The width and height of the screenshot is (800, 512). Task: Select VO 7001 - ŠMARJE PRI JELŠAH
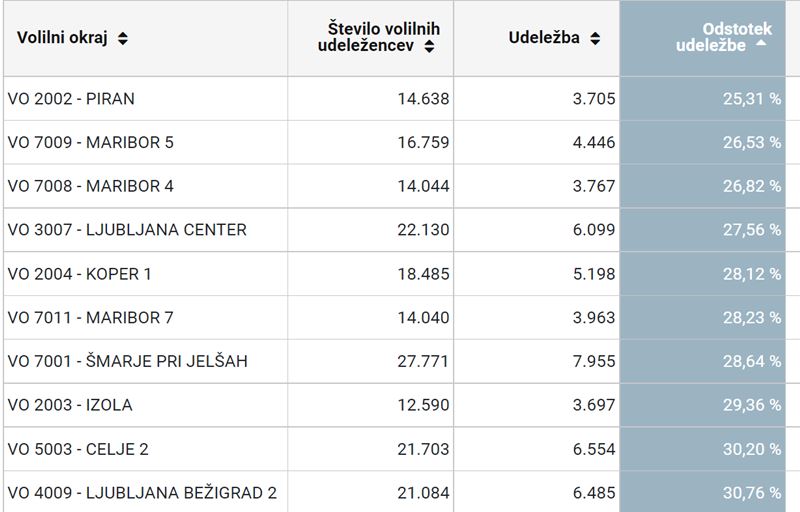127,361
